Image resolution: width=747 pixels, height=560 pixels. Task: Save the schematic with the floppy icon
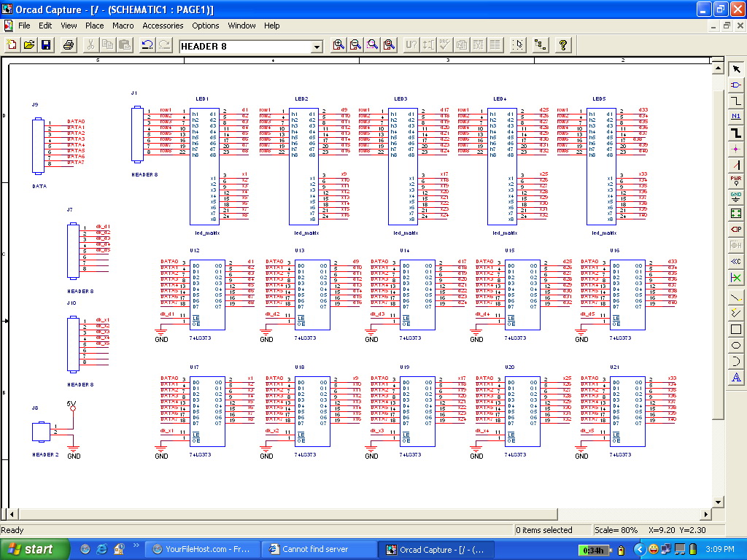pos(46,45)
